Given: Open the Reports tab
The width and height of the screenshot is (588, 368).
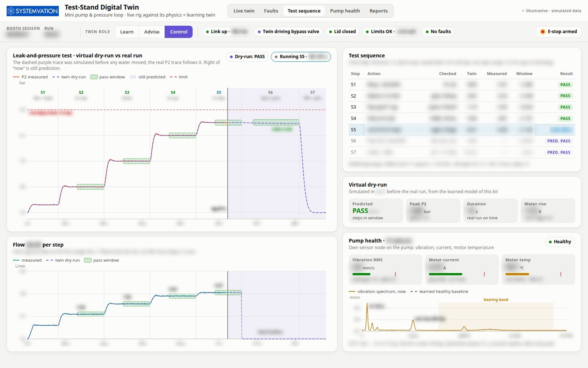Looking at the screenshot, I should (379, 11).
